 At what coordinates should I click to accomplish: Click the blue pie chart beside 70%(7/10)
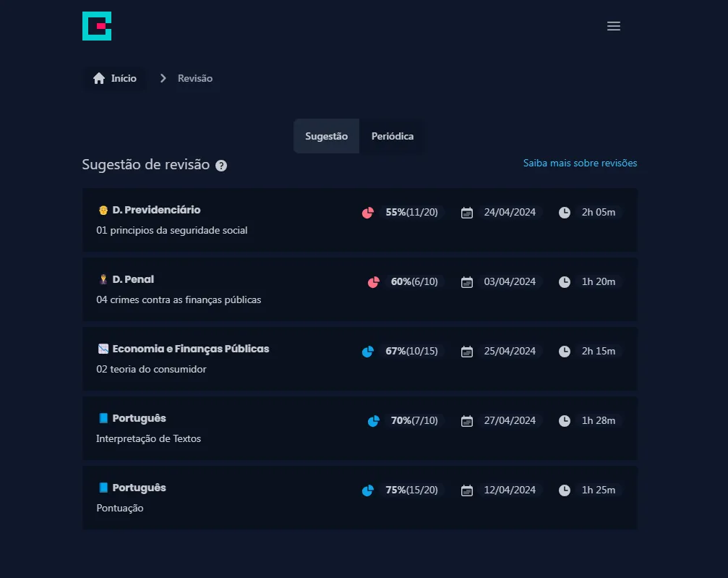coord(373,421)
